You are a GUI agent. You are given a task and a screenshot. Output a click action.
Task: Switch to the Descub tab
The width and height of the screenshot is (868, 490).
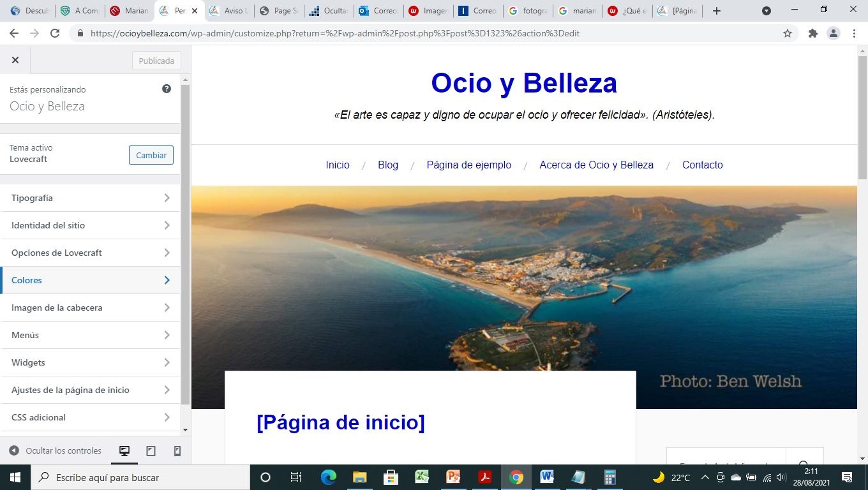30,11
